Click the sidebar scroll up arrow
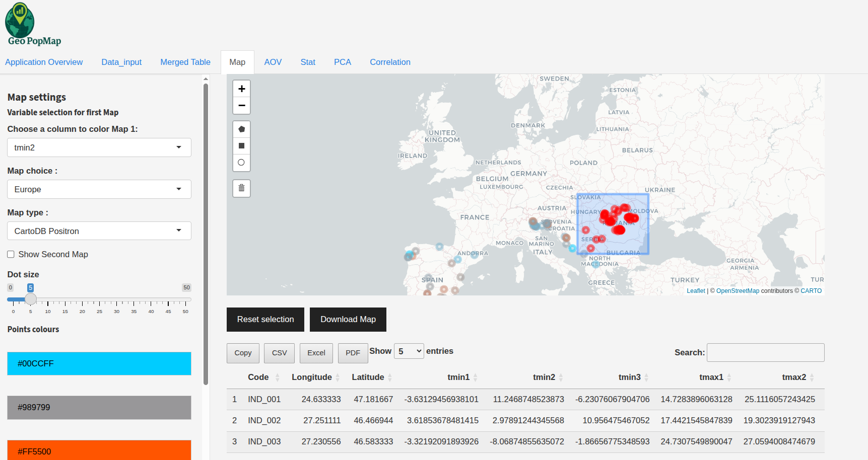The image size is (868, 460). point(206,79)
